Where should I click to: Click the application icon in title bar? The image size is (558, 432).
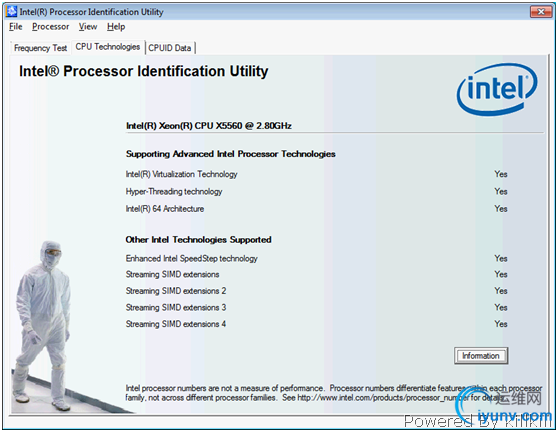[11, 12]
